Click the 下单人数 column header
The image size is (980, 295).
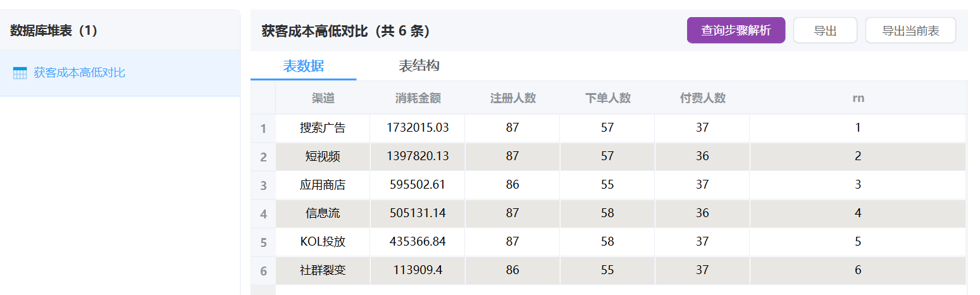point(607,98)
